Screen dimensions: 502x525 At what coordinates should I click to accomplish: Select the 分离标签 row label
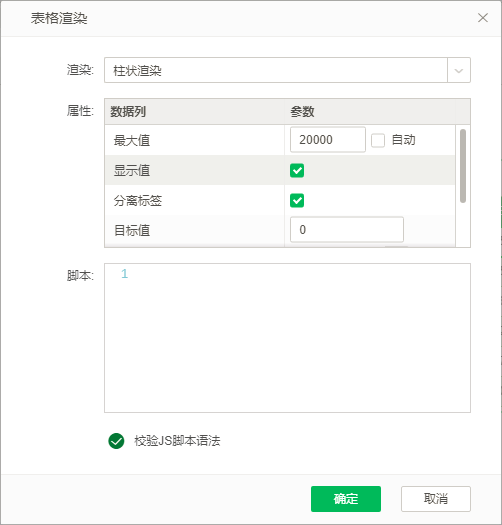pos(138,201)
